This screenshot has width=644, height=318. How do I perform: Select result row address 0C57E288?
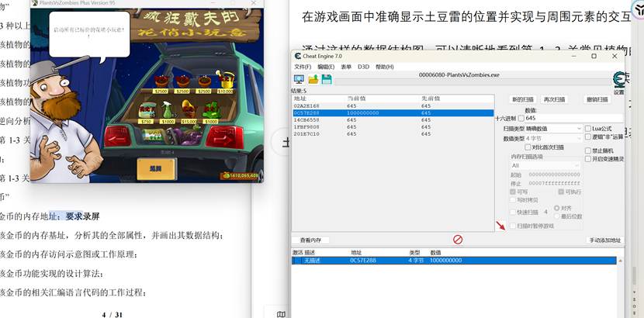(393, 112)
